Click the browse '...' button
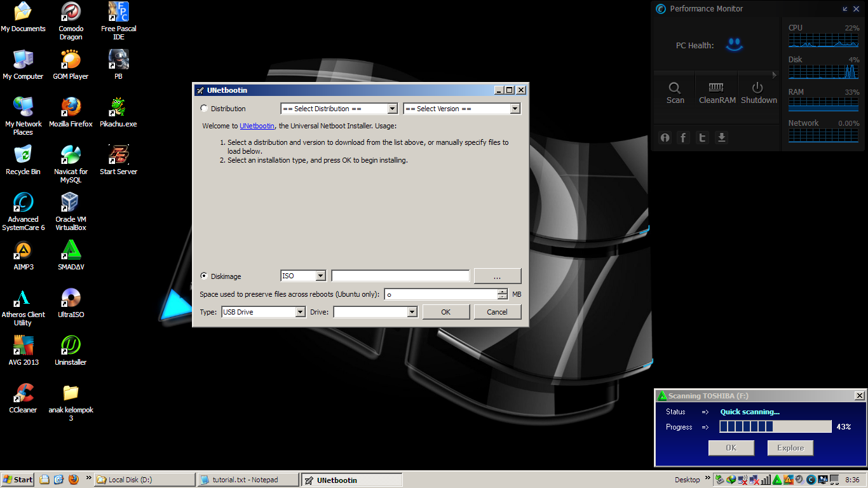Screen dimensions: 868x488 pos(498,276)
